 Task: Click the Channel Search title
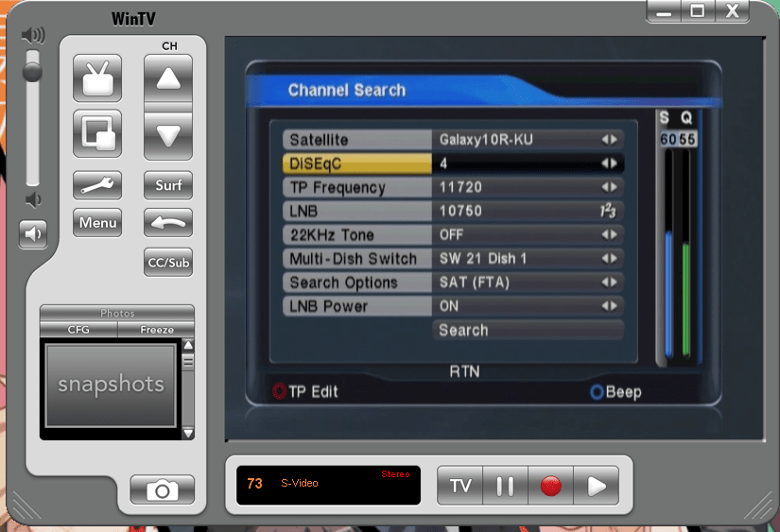pos(347,91)
